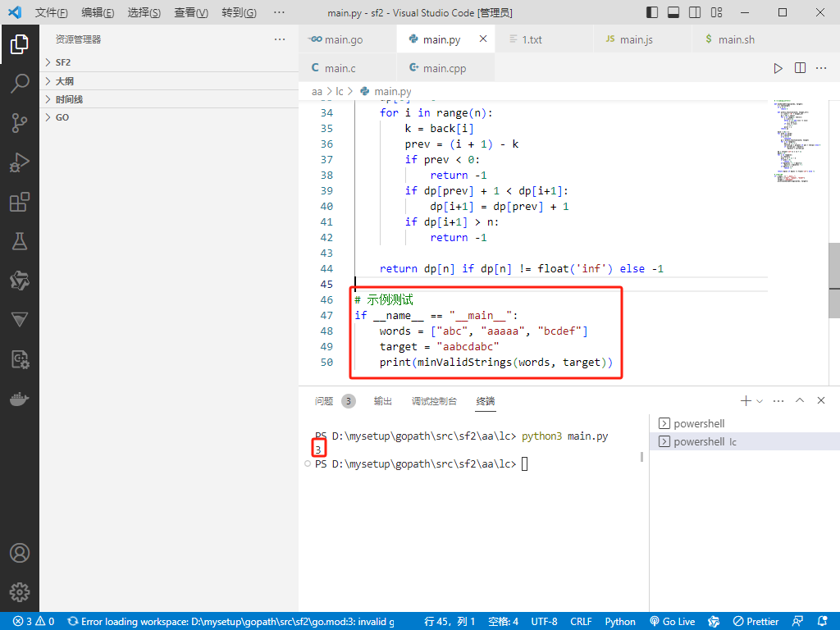This screenshot has width=840, height=630.
Task: Click the main.py breadcrumb segment
Action: coord(386,92)
